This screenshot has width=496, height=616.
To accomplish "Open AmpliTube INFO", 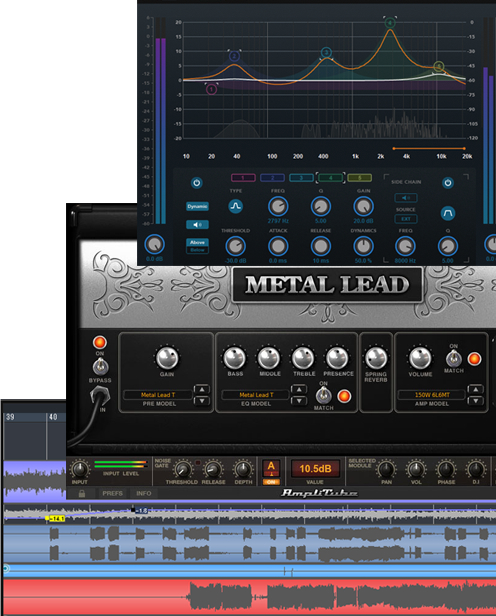I will (x=143, y=493).
